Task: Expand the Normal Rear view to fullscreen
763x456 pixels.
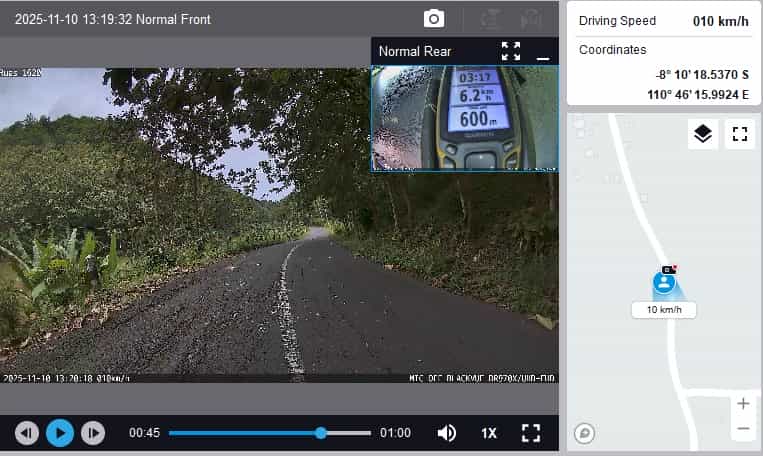Action: (x=511, y=51)
